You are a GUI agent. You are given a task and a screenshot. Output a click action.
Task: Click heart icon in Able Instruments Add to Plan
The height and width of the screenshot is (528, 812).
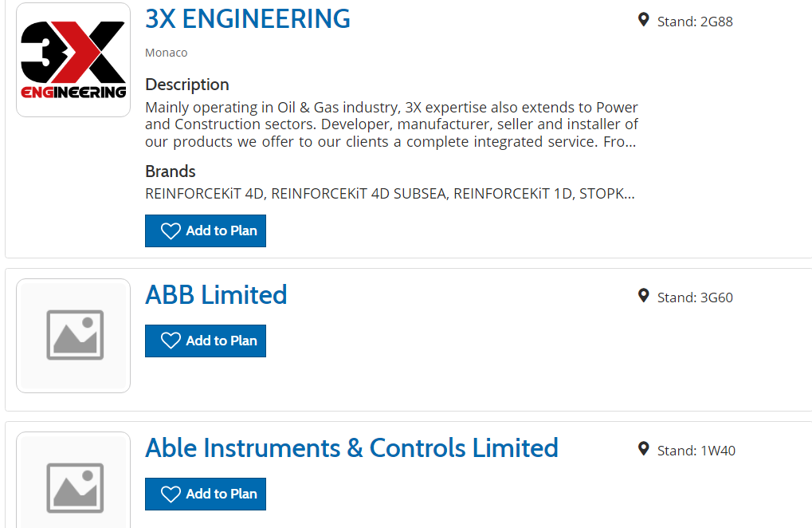tap(171, 495)
